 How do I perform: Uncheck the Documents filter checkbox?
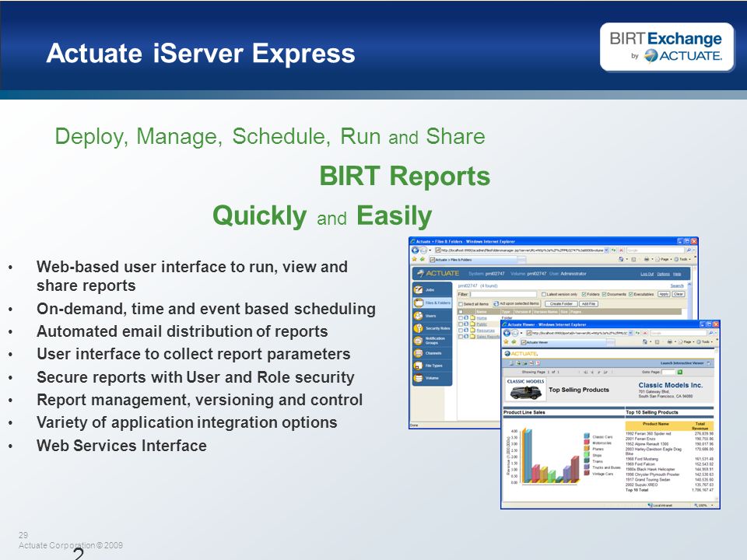point(604,294)
